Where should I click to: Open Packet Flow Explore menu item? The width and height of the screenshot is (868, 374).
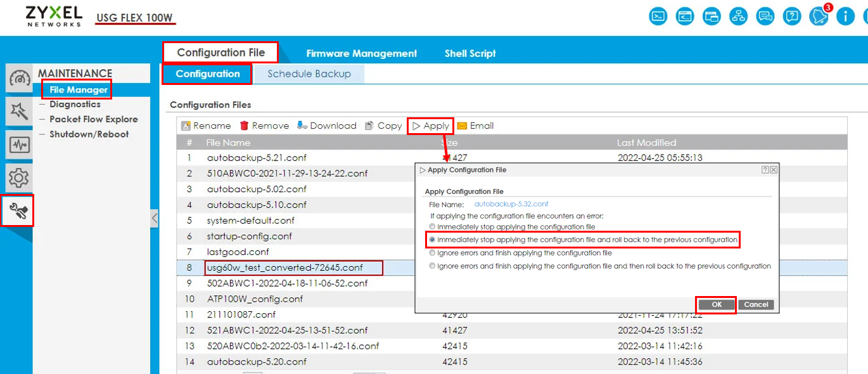94,119
